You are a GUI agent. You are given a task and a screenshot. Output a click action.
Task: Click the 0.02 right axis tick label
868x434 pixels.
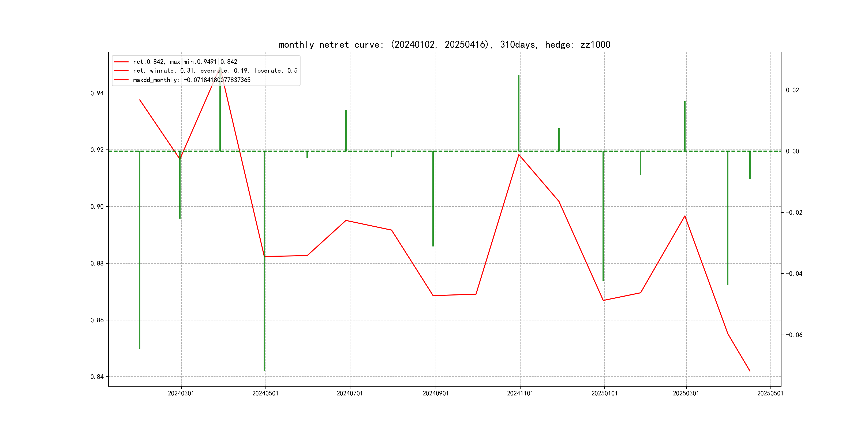point(792,90)
